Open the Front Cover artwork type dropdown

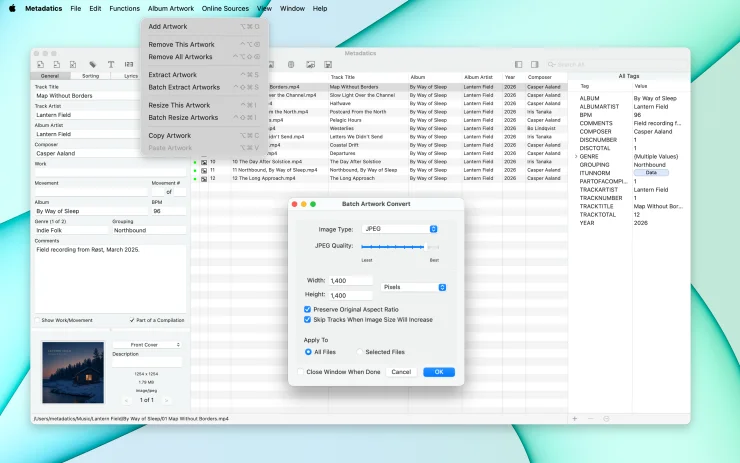coord(147,345)
